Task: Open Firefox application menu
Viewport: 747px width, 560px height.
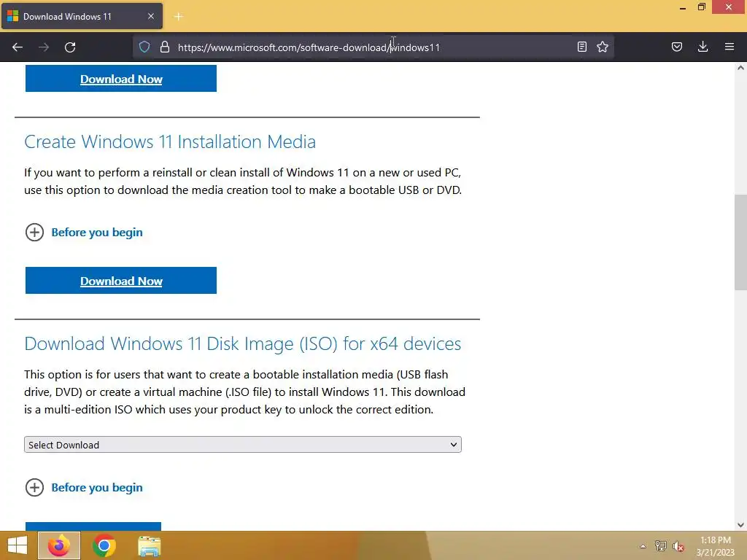Action: tap(729, 47)
